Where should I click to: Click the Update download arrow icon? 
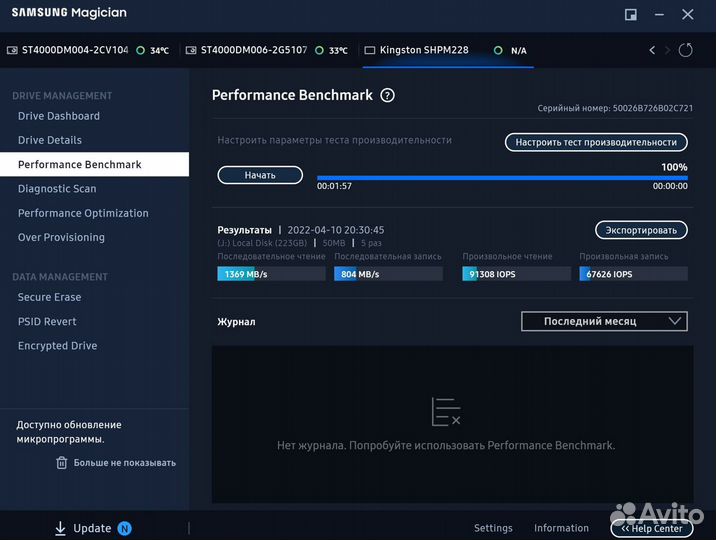pos(60,529)
